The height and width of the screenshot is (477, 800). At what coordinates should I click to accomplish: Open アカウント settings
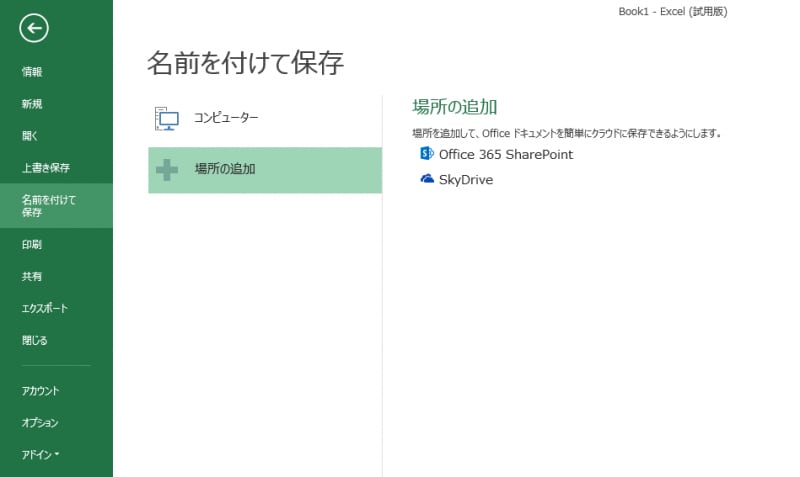[41, 391]
